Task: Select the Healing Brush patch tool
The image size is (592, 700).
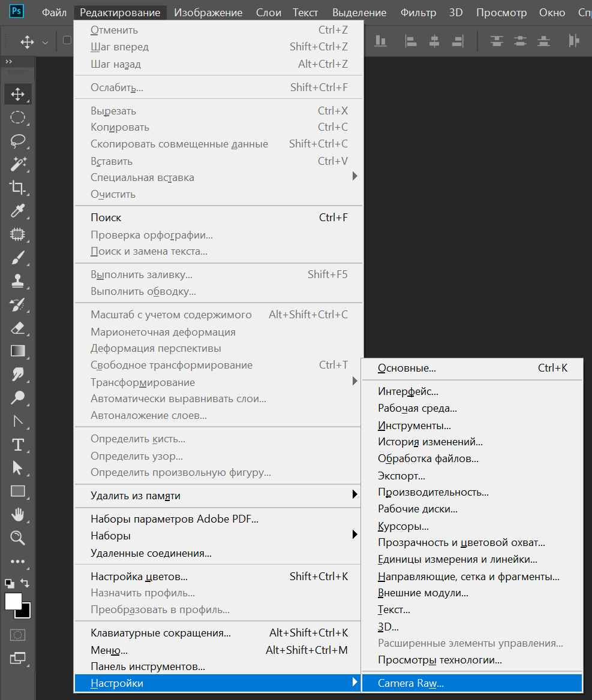Action: click(18, 234)
